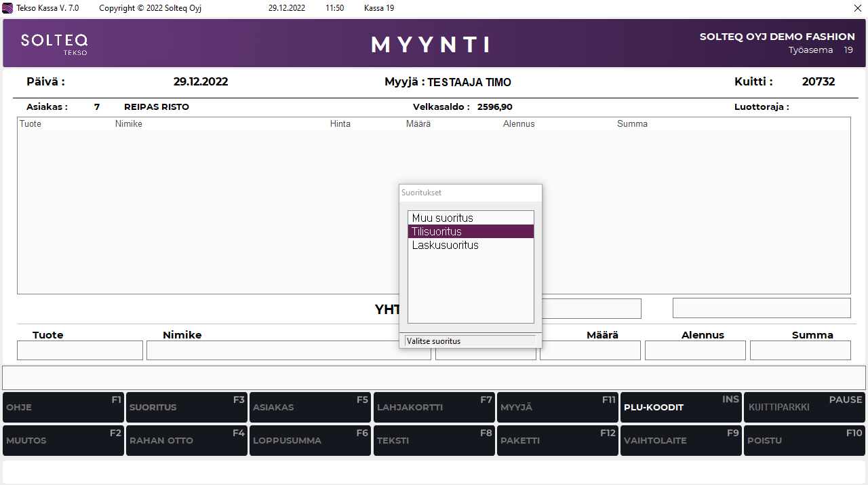Screen dimensions: 868x485
Task: Click the MYYJÄ F11 button
Action: 557,407
